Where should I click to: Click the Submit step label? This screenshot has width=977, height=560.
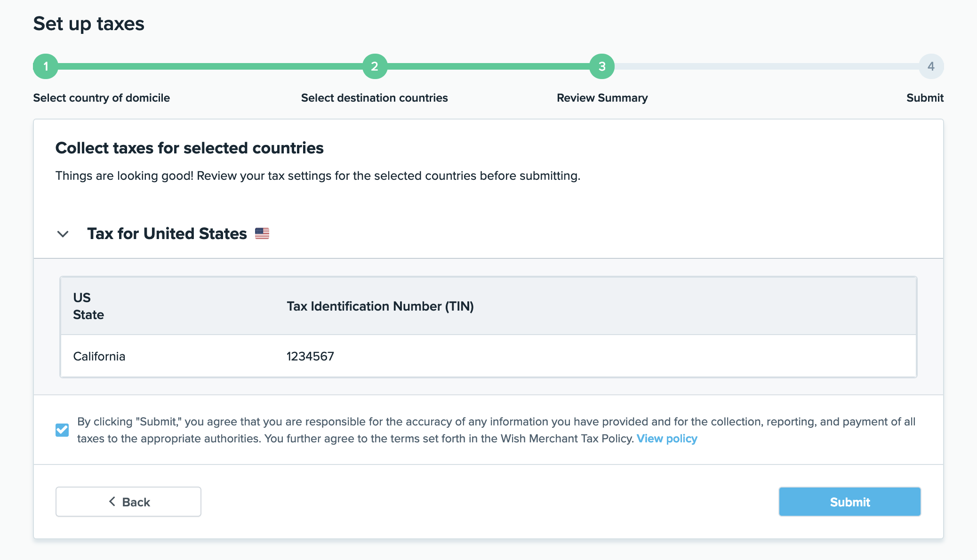[x=925, y=98]
